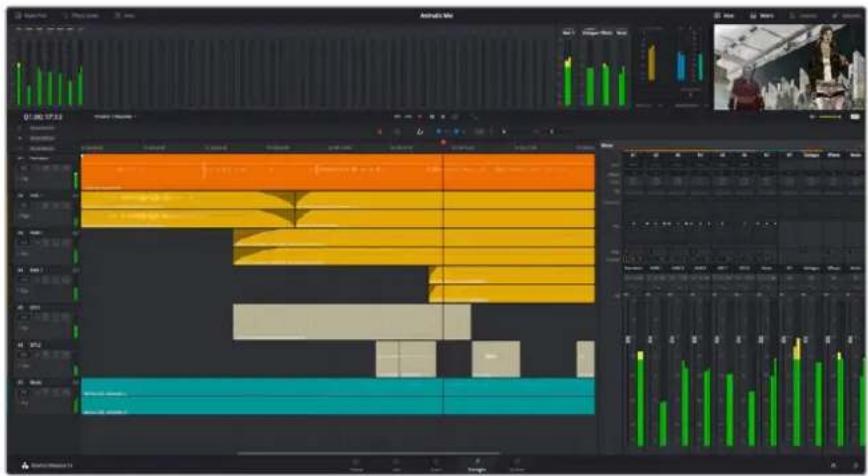Click the home project manager icon
The height and width of the screenshot is (476, 868).
tap(833, 465)
